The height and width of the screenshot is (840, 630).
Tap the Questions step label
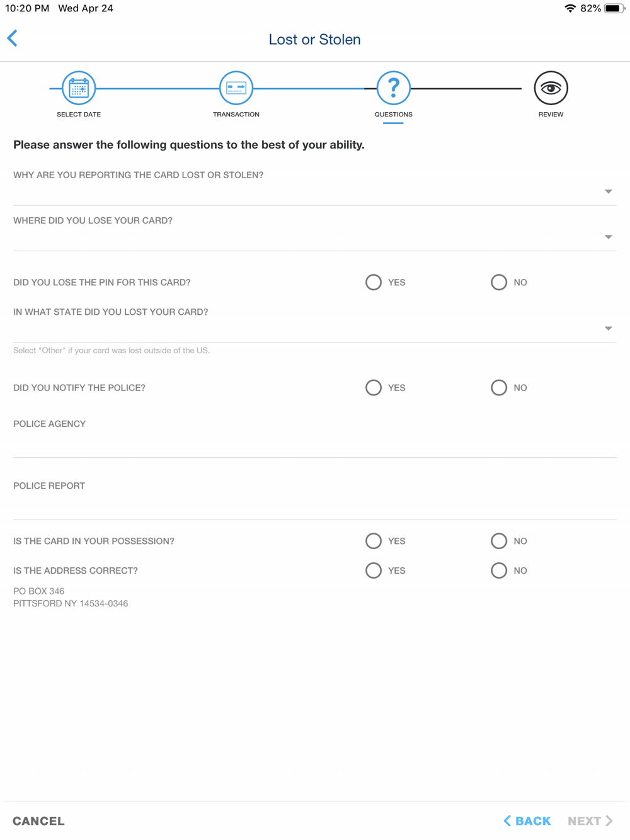[x=394, y=115]
